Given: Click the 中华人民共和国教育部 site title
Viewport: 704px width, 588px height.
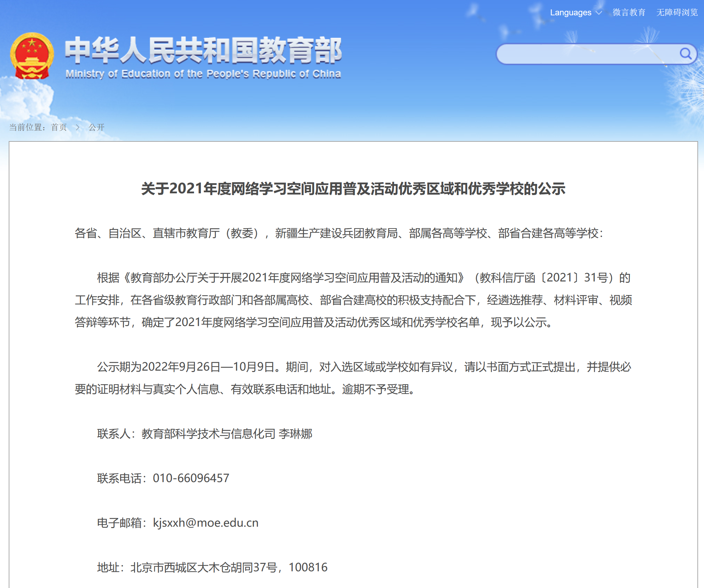Looking at the screenshot, I should tap(203, 51).
